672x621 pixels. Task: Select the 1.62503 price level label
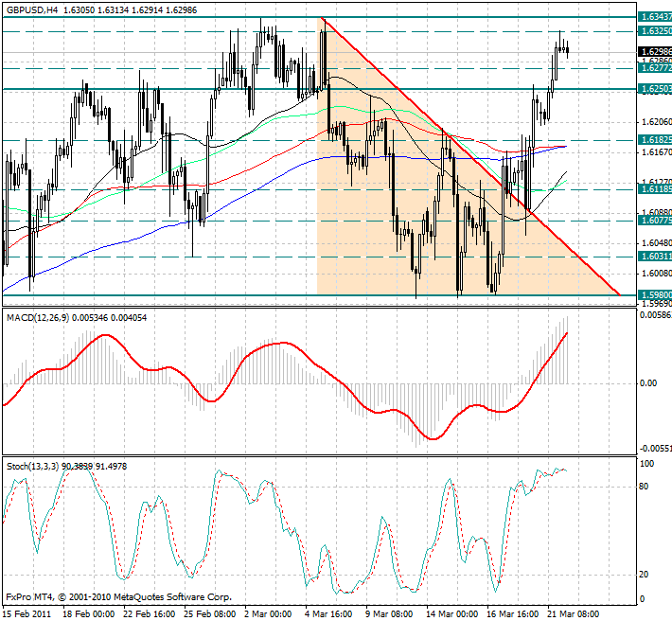pyautogui.click(x=655, y=89)
